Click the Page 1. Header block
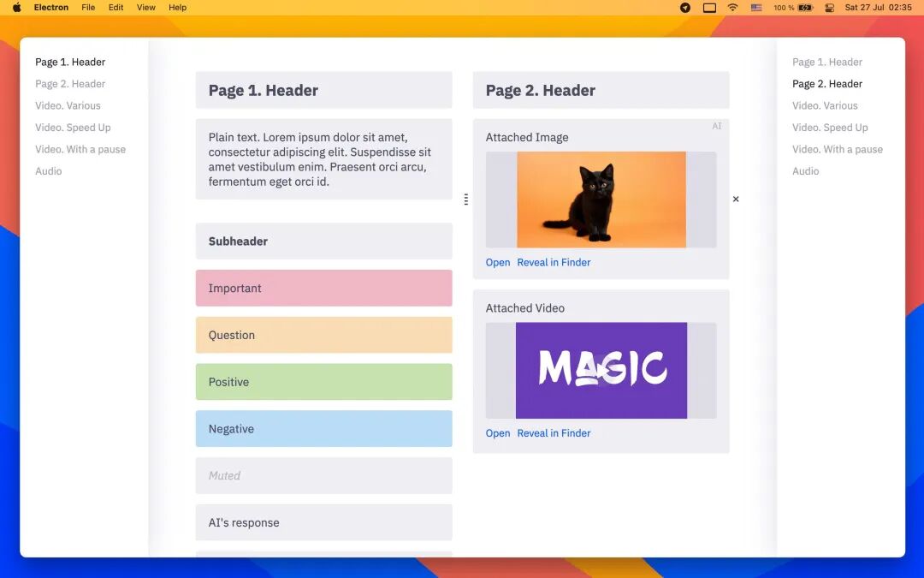This screenshot has width=924, height=578. click(324, 90)
